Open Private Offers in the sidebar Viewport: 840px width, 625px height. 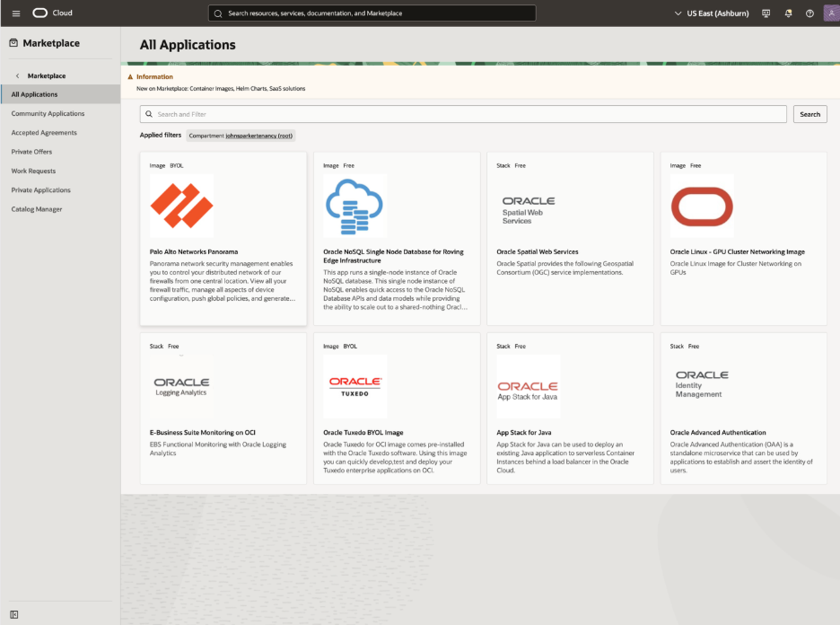coord(31,152)
